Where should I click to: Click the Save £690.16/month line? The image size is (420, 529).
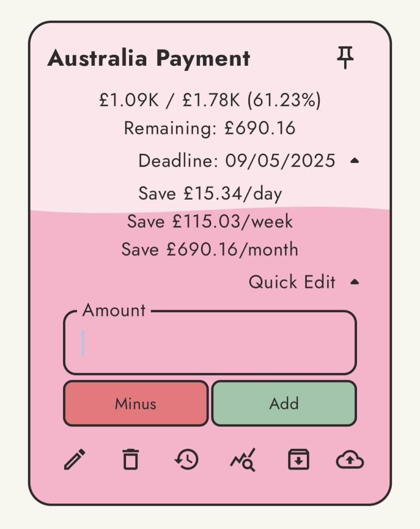pos(210,250)
